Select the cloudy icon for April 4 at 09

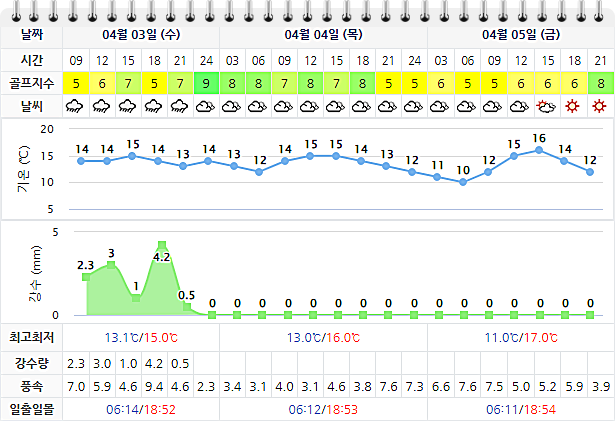284,106
